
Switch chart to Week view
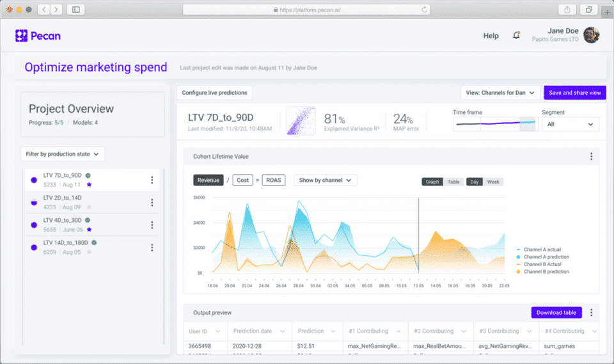(493, 182)
